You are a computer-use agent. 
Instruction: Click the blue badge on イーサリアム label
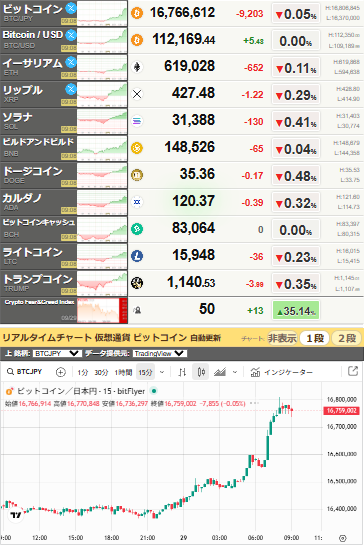click(x=71, y=62)
